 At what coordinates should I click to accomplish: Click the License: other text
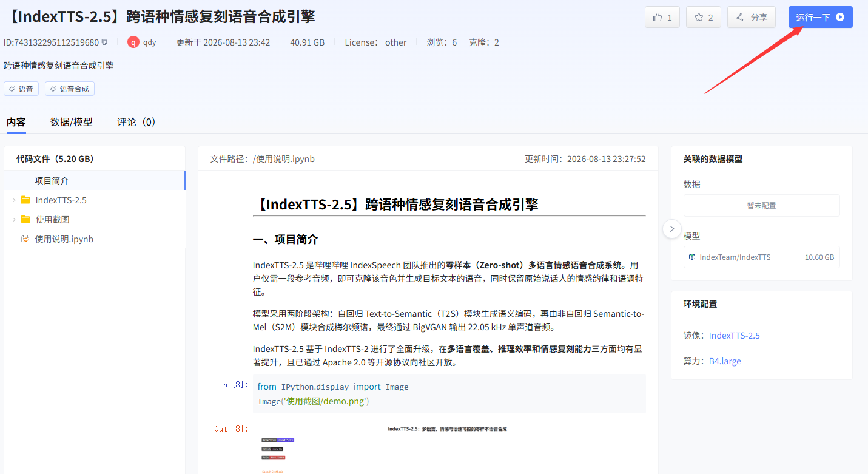click(375, 42)
